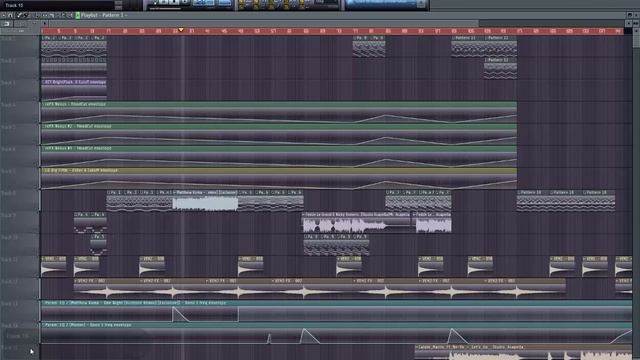This screenshot has height=360, width=640.
Task: Select the Track 1 header label
Action: point(8,38)
